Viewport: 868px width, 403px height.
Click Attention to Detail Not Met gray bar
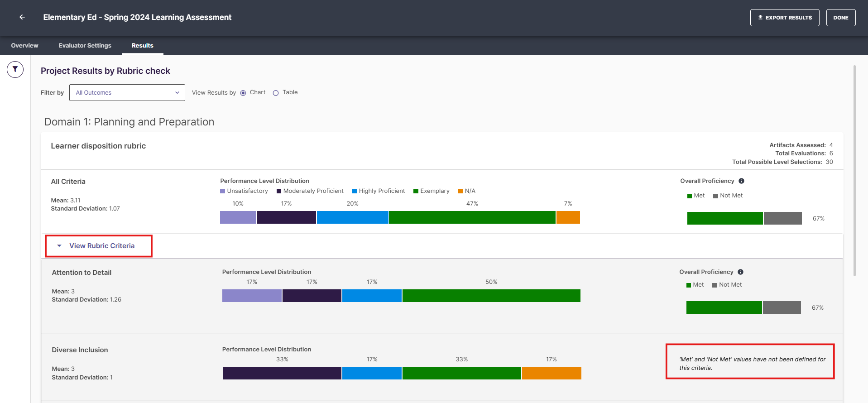782,307
